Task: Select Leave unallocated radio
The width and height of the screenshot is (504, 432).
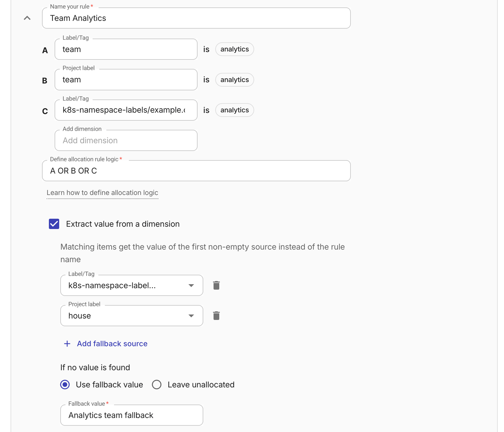Action: point(157,385)
